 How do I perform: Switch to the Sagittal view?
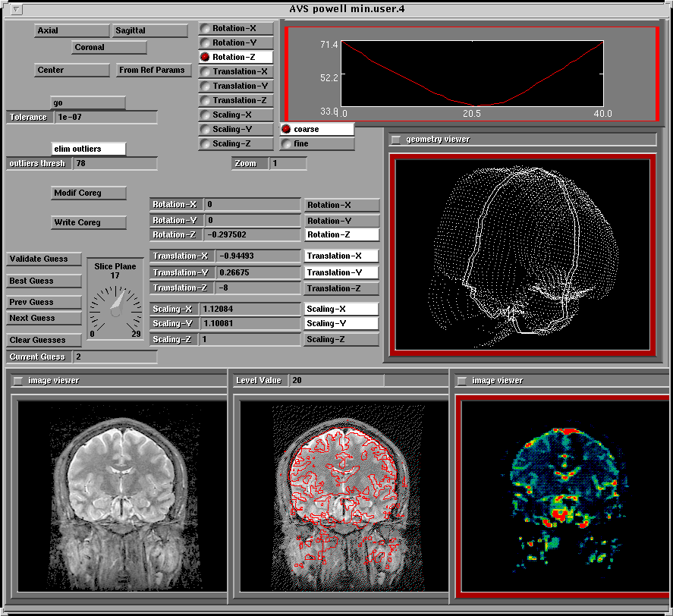pyautogui.click(x=149, y=31)
